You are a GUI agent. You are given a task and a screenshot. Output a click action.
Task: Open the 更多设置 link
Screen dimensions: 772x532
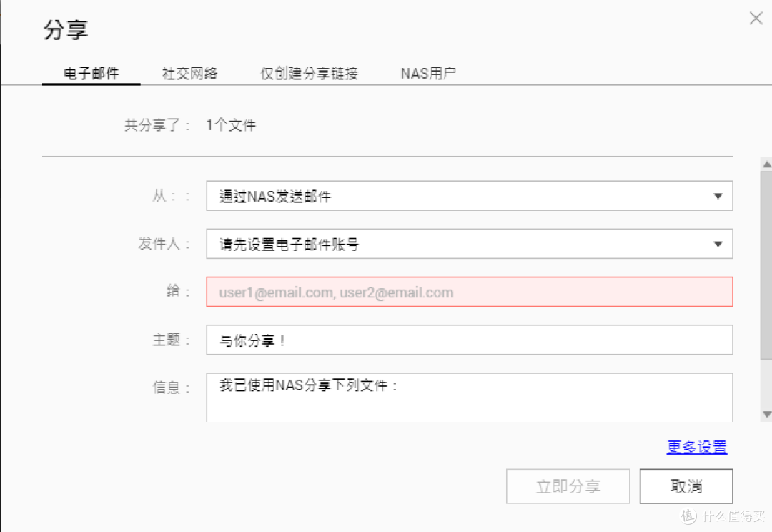[x=696, y=447]
